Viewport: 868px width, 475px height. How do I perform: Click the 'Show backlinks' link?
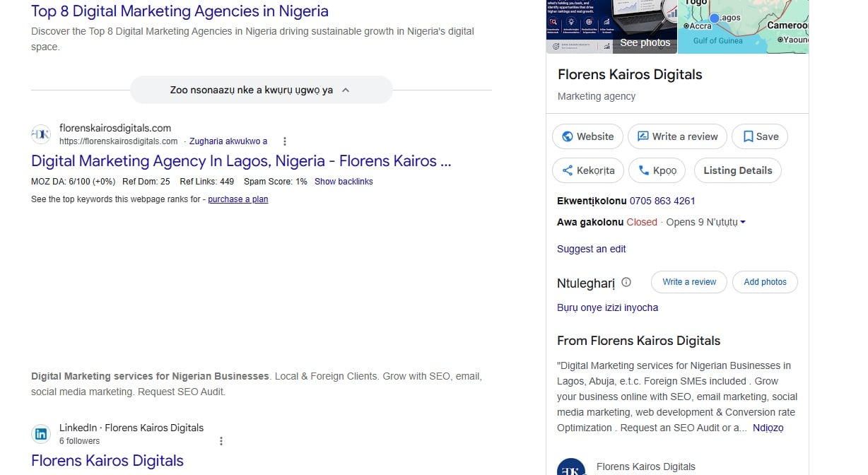[x=344, y=182]
